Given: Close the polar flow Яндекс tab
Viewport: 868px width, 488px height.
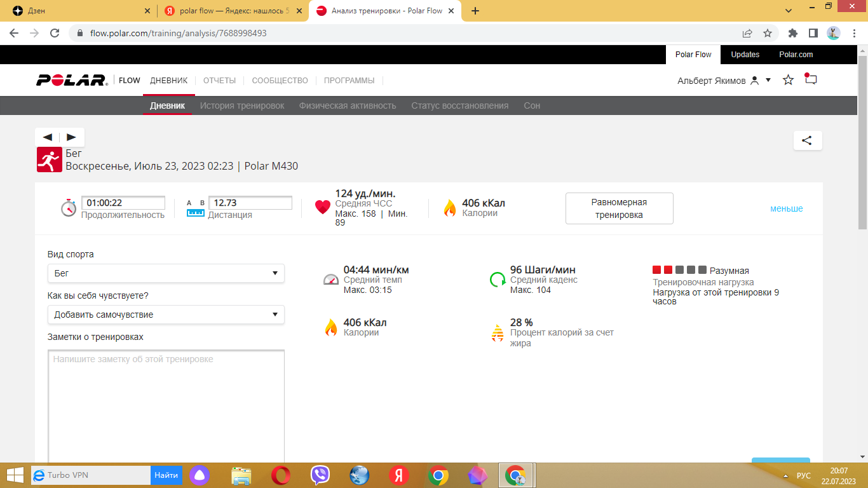Looking at the screenshot, I should [299, 11].
